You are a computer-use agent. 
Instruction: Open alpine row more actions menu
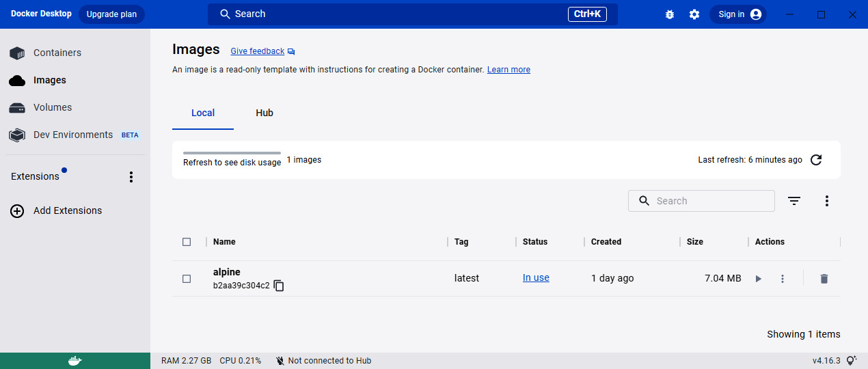tap(783, 279)
